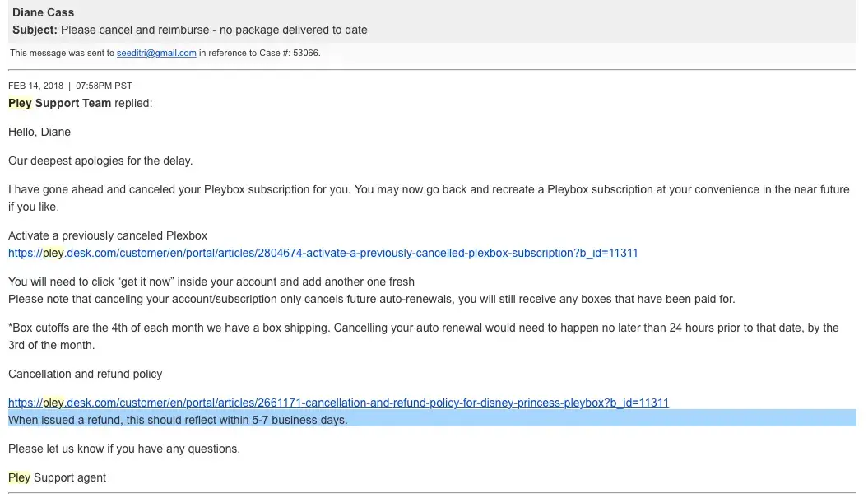The image size is (868, 498).
Task: Click the paragraph about the canceled Pleybox subscription
Action: [x=428, y=190]
